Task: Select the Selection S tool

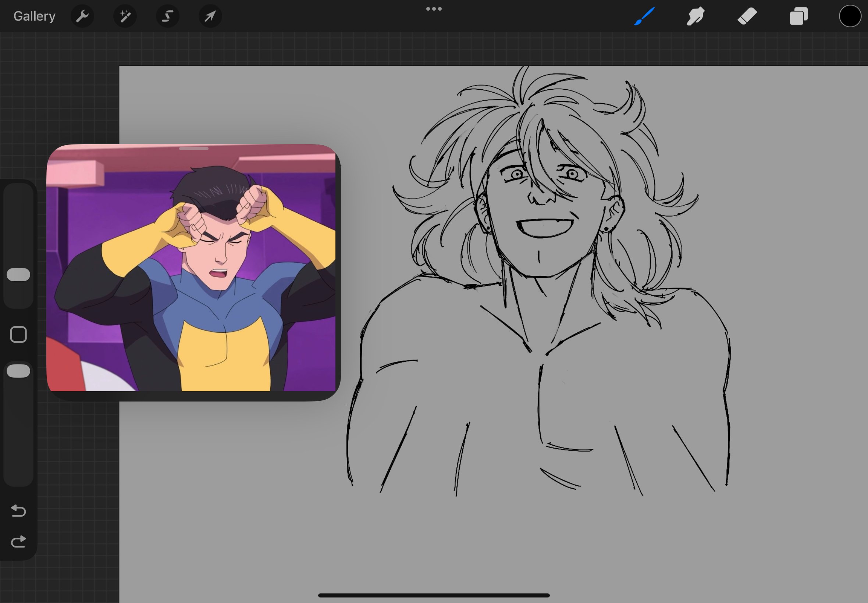Action: tap(167, 16)
